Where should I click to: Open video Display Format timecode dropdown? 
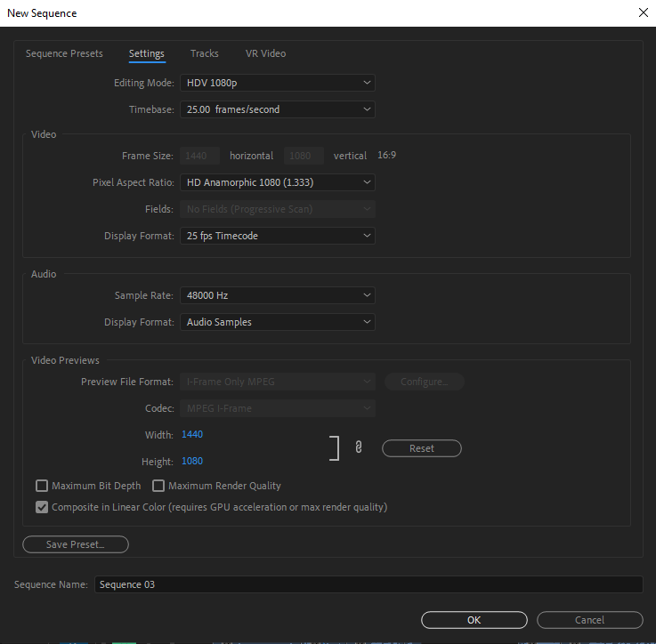[x=277, y=236]
